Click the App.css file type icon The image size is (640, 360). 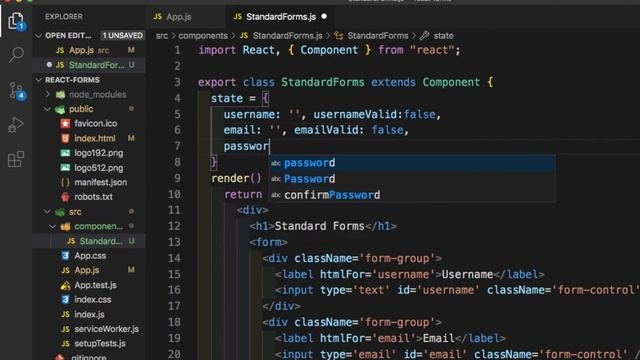click(65, 256)
